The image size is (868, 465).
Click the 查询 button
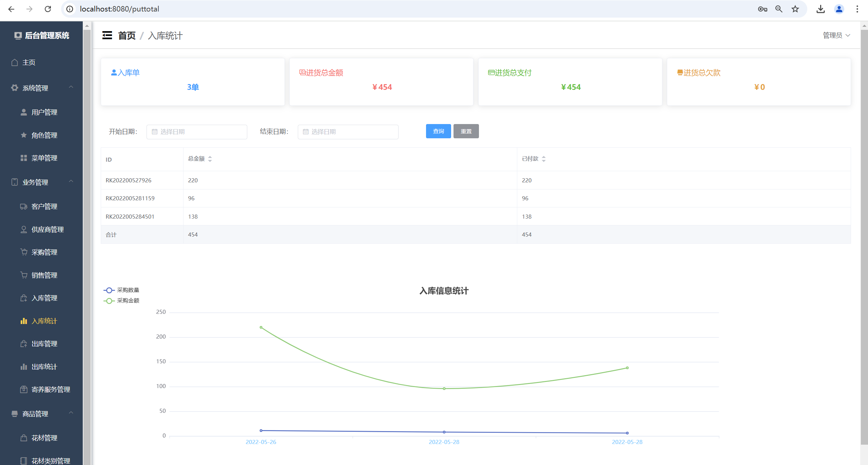pyautogui.click(x=438, y=131)
